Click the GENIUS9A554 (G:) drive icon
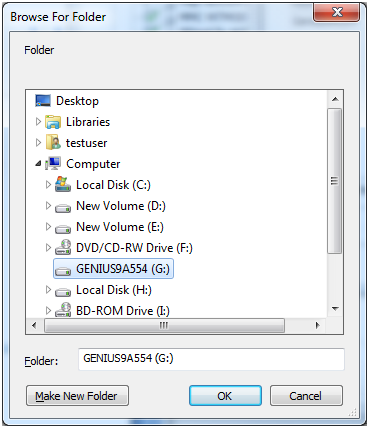Image resolution: width=369 pixels, height=428 pixels. pos(63,271)
